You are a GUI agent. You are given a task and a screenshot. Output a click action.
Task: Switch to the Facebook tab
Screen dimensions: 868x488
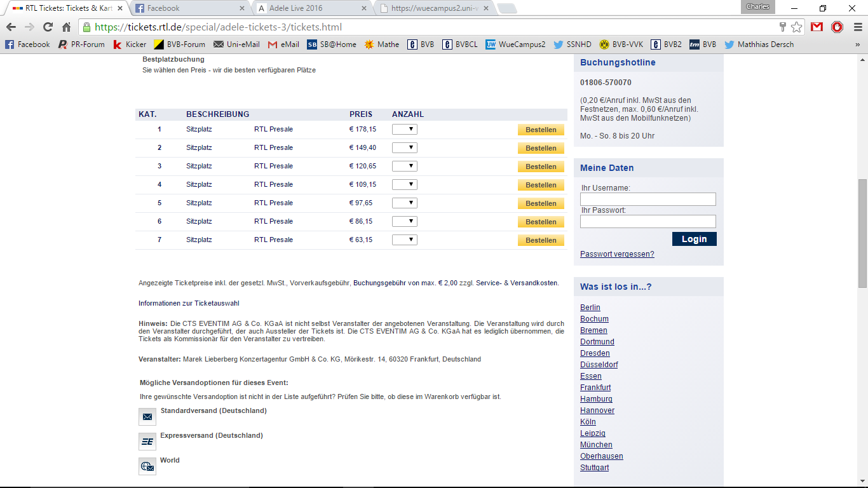point(189,8)
